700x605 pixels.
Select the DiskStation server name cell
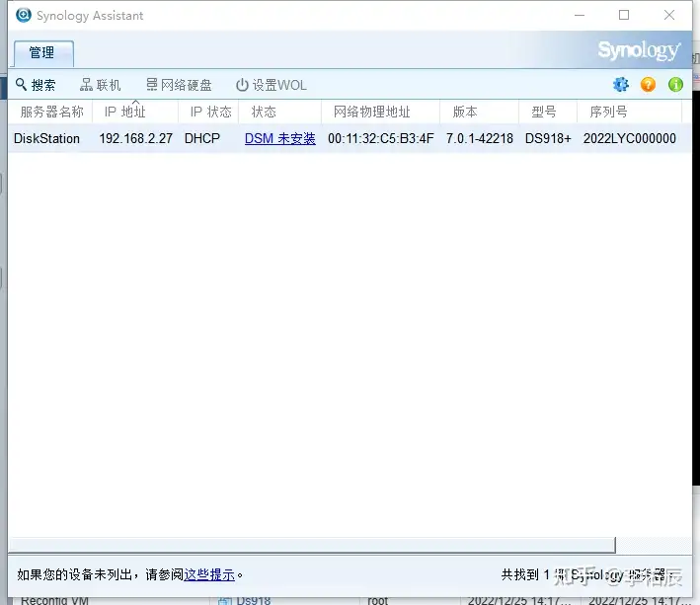click(46, 139)
